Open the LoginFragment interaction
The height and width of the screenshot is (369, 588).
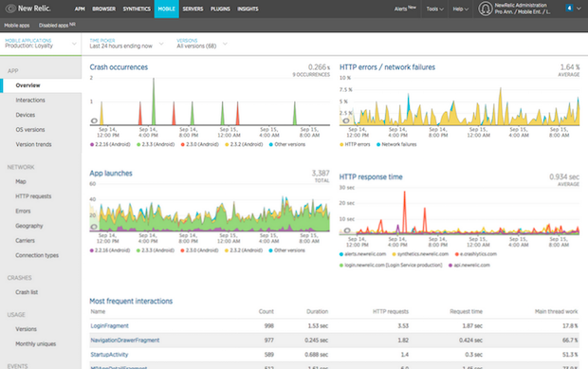109,326
